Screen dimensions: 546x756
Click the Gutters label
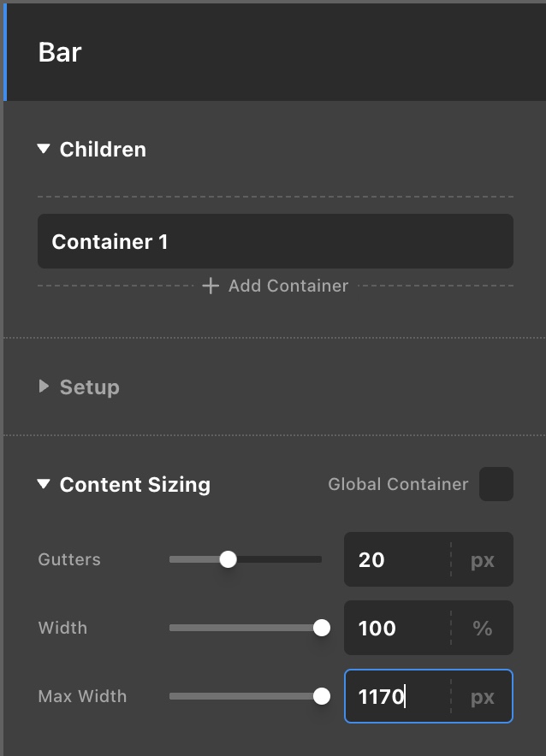pos(68,559)
